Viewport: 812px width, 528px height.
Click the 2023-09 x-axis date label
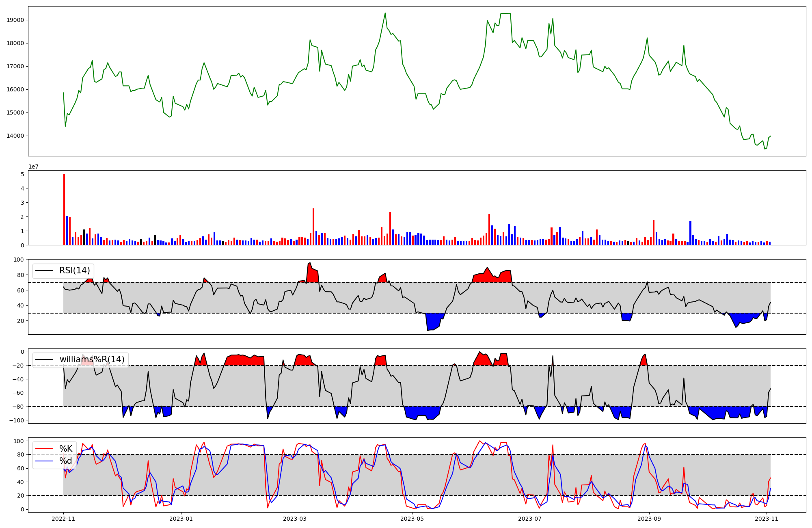coord(649,519)
